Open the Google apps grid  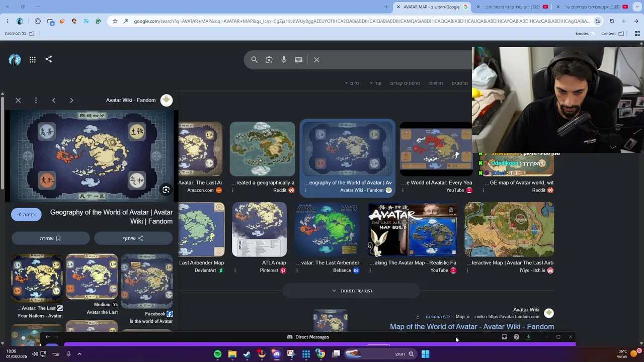coord(32,59)
